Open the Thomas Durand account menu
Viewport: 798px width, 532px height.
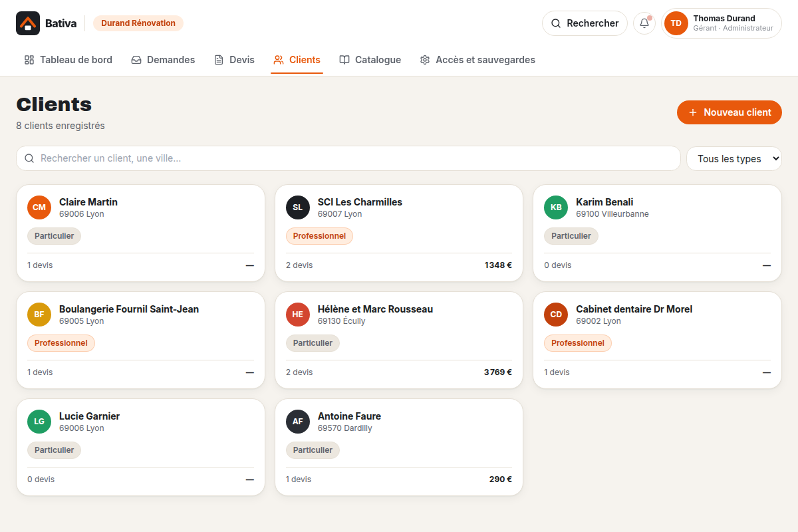pos(722,23)
